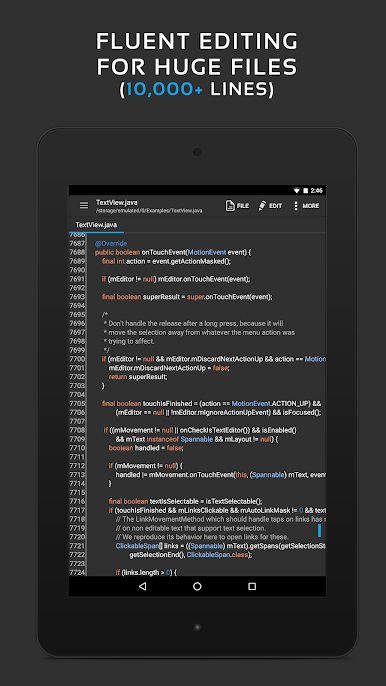Image resolution: width=386 pixels, height=686 pixels.
Task: Open the hamburger navigation menu
Action: click(84, 205)
